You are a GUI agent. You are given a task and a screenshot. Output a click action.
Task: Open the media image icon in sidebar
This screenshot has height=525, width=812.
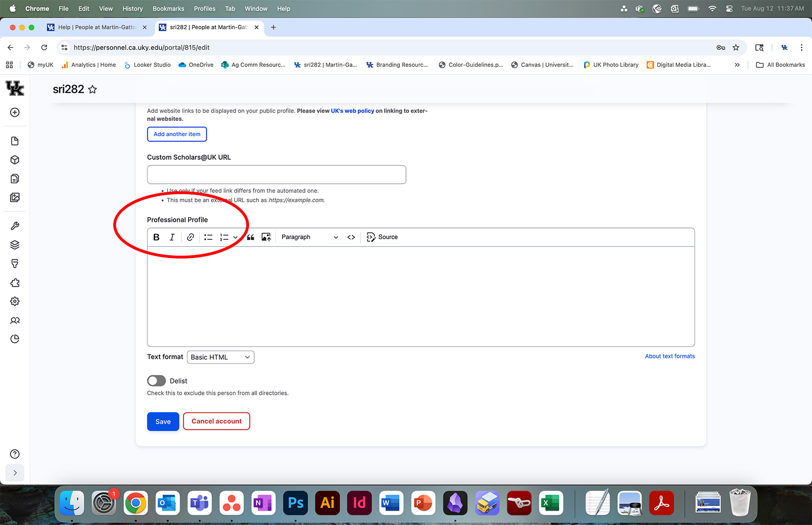pyautogui.click(x=15, y=197)
